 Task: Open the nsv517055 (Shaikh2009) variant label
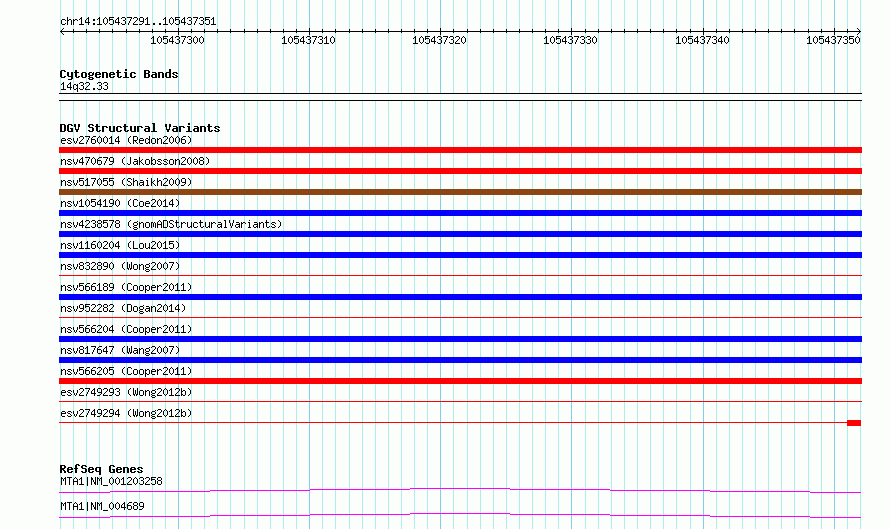(126, 182)
